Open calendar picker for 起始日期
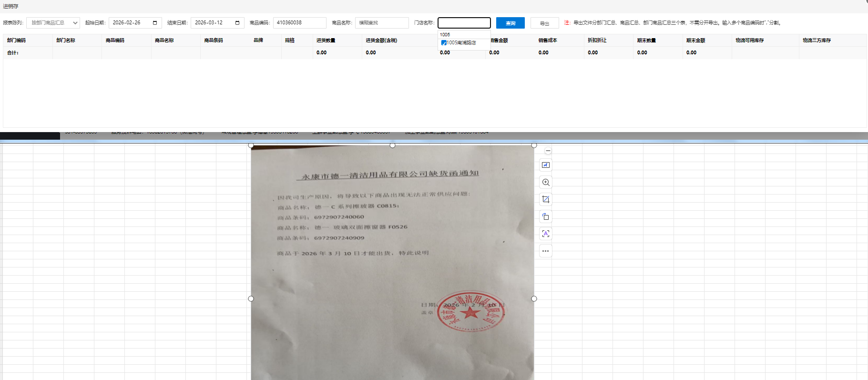 point(155,23)
